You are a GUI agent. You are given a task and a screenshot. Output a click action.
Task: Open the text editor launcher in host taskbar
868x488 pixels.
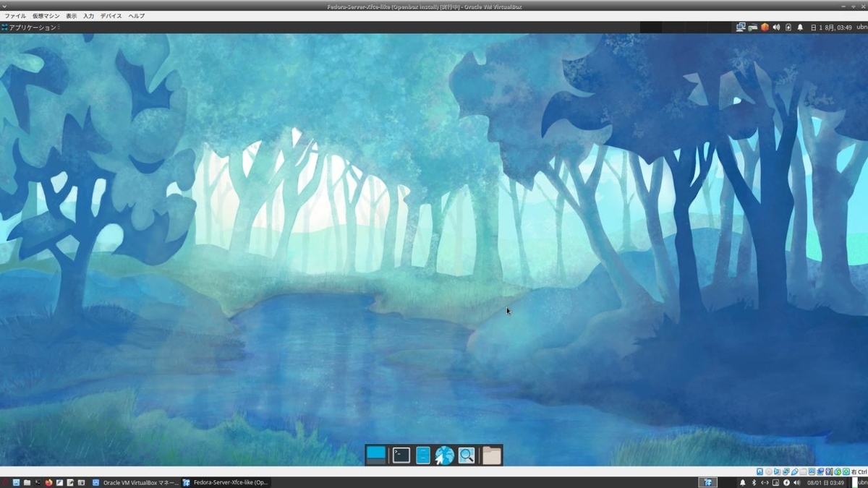tap(70, 482)
